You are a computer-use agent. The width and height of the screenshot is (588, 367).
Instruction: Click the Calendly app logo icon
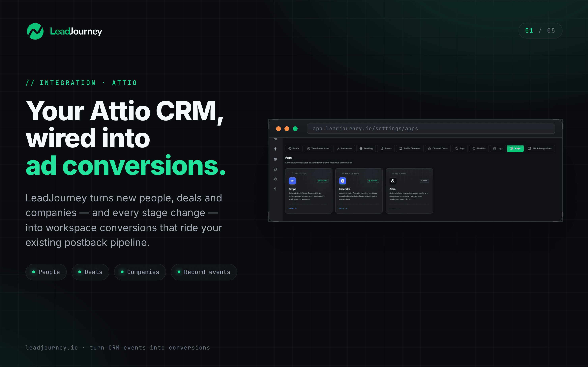pyautogui.click(x=342, y=181)
